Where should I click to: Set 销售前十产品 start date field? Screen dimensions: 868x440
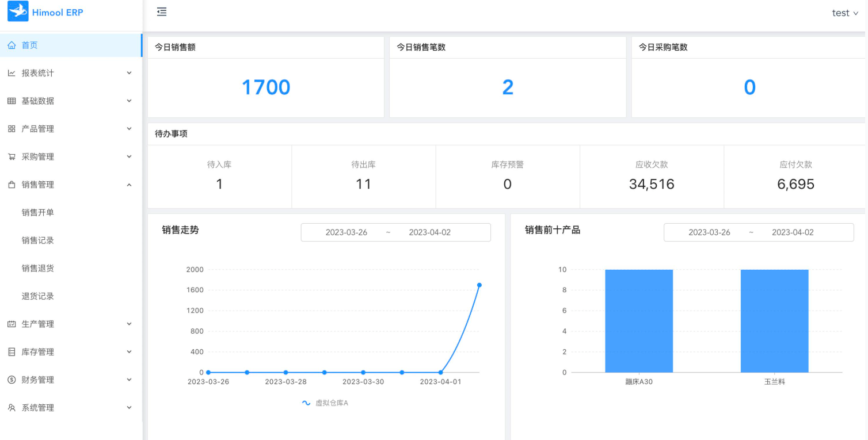coord(709,232)
